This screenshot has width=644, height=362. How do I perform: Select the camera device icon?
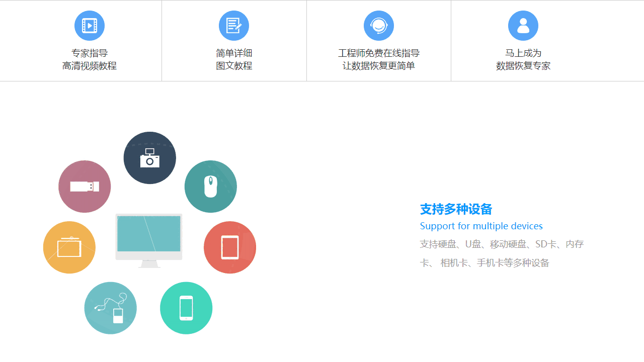click(149, 157)
